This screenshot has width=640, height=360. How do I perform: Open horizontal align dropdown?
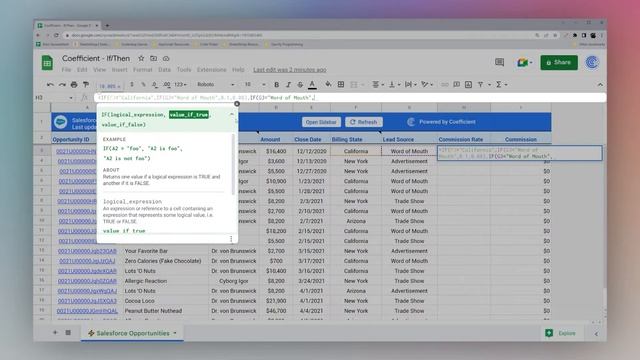pos(378,84)
